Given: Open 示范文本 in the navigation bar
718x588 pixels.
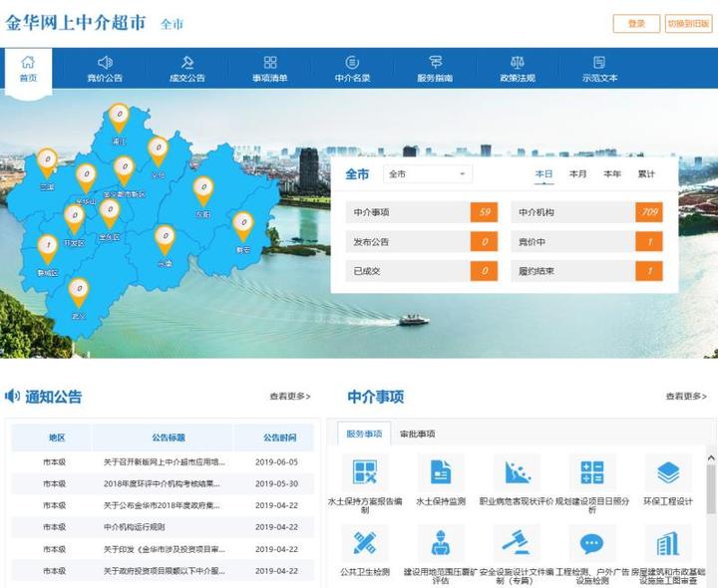Looking at the screenshot, I should (x=599, y=69).
